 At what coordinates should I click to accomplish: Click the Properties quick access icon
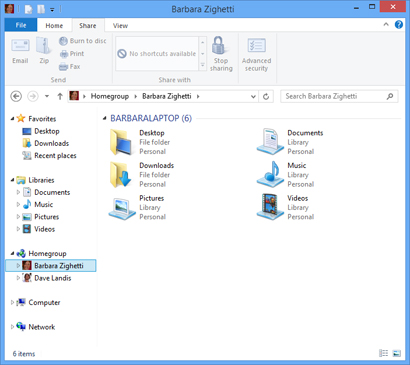click(x=29, y=9)
